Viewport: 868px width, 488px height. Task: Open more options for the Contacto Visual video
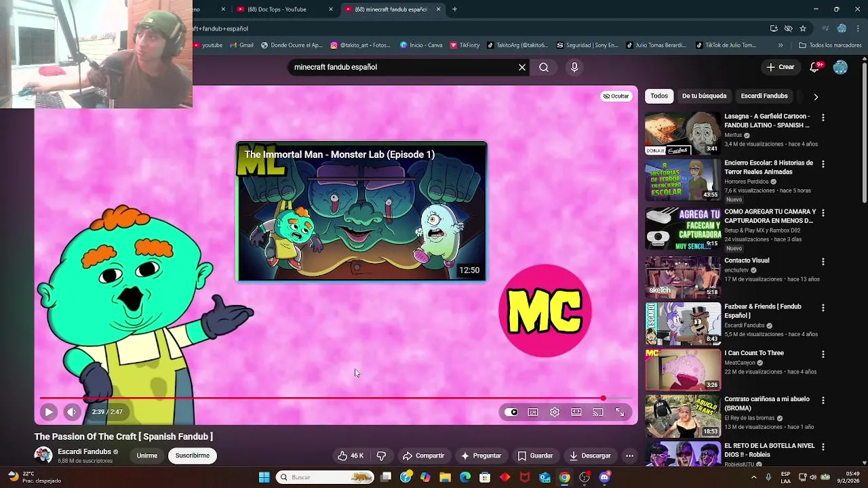(823, 262)
